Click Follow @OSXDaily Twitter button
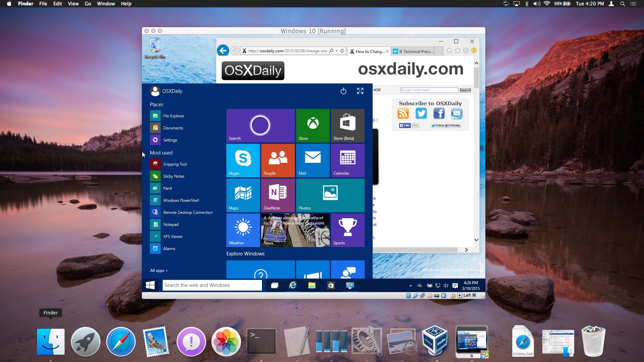The image size is (644, 362). point(446,125)
